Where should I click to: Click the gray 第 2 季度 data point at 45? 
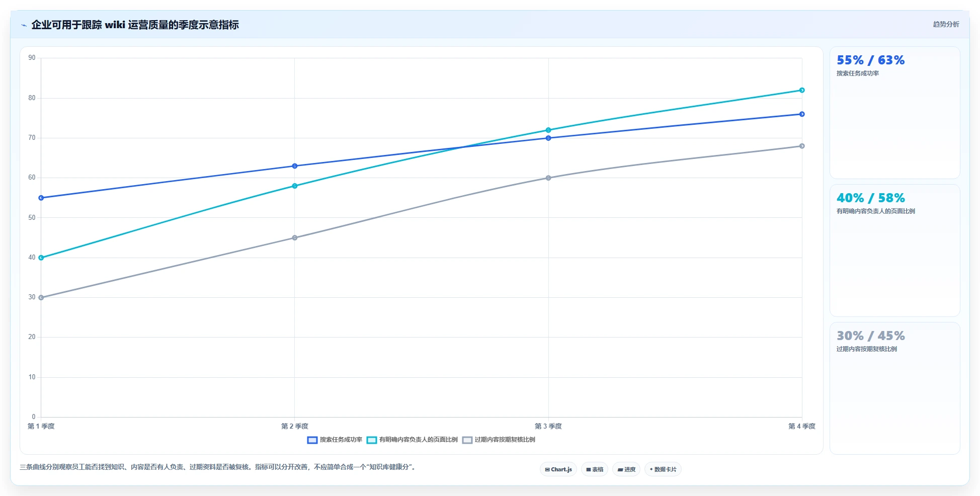click(295, 237)
